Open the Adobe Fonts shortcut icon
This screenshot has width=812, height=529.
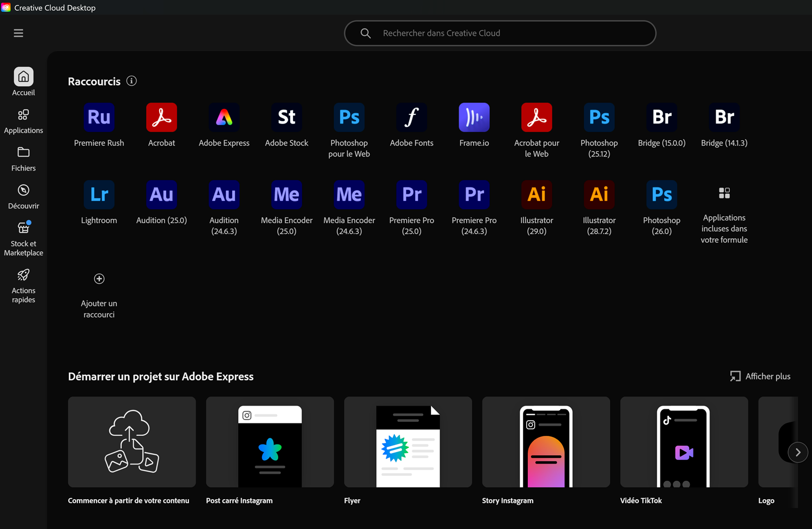pos(411,117)
